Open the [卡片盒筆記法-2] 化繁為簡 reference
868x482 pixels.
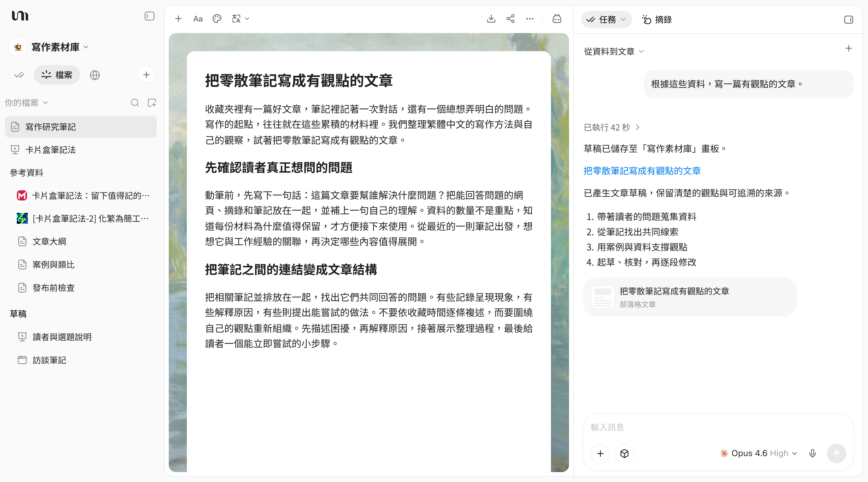point(83,218)
